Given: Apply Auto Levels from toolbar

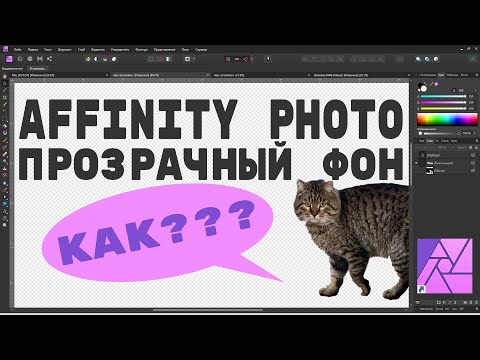Looking at the screenshot, I should (x=88, y=59).
